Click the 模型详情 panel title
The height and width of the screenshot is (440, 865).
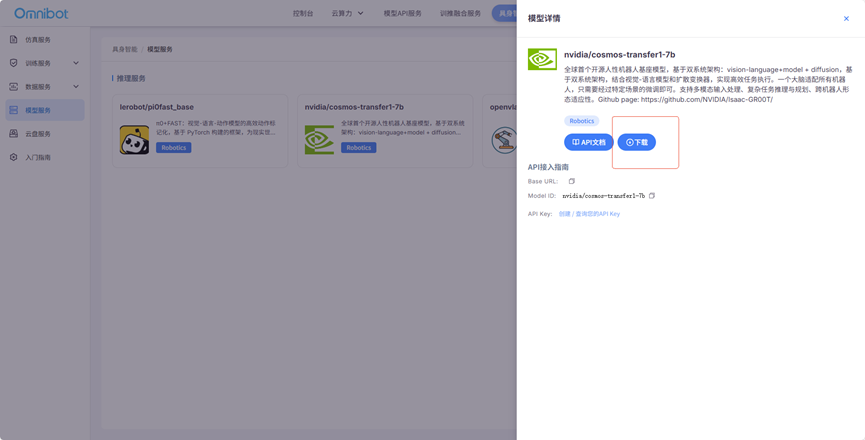(x=544, y=19)
